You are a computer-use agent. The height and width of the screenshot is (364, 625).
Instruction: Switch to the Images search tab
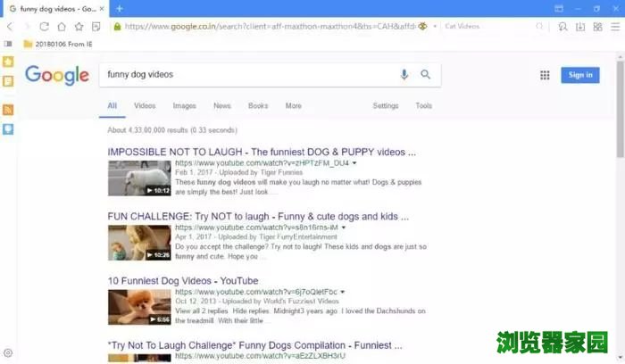click(x=184, y=105)
